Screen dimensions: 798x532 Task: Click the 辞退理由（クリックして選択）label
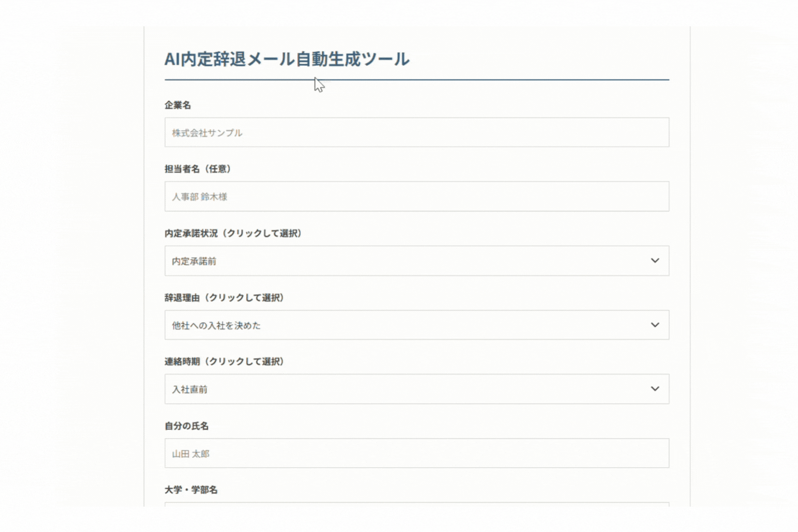pos(223,297)
